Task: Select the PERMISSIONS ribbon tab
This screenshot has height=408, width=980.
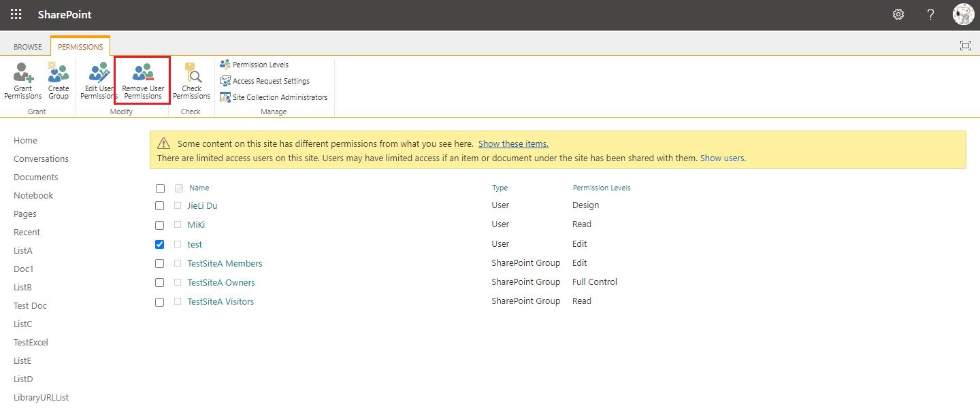Action: (80, 47)
